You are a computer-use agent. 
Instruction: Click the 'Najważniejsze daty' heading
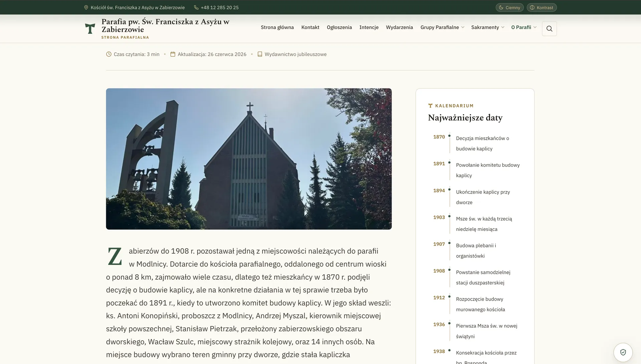click(x=465, y=118)
